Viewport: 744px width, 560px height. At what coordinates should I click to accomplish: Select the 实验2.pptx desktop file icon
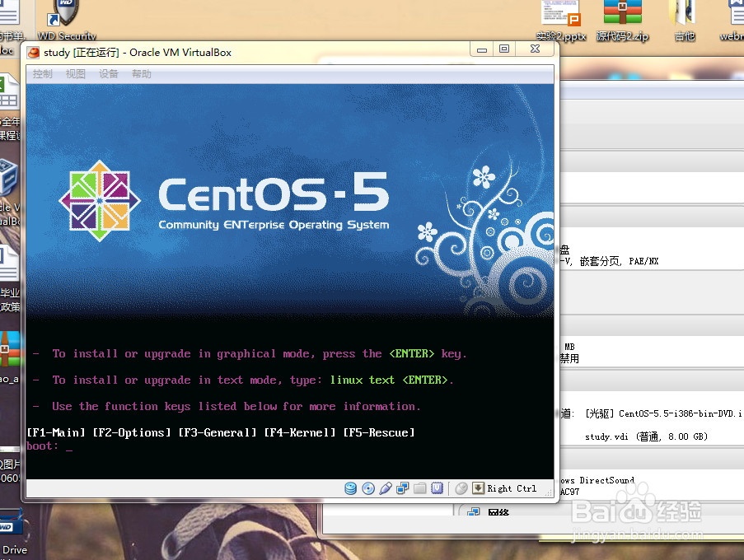tap(561, 20)
